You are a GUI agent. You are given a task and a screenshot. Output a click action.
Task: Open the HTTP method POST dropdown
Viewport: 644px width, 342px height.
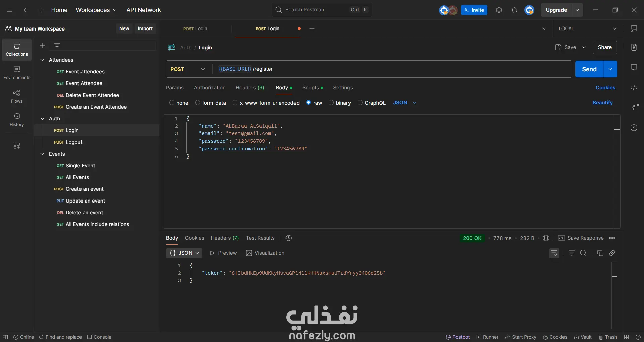coord(188,69)
